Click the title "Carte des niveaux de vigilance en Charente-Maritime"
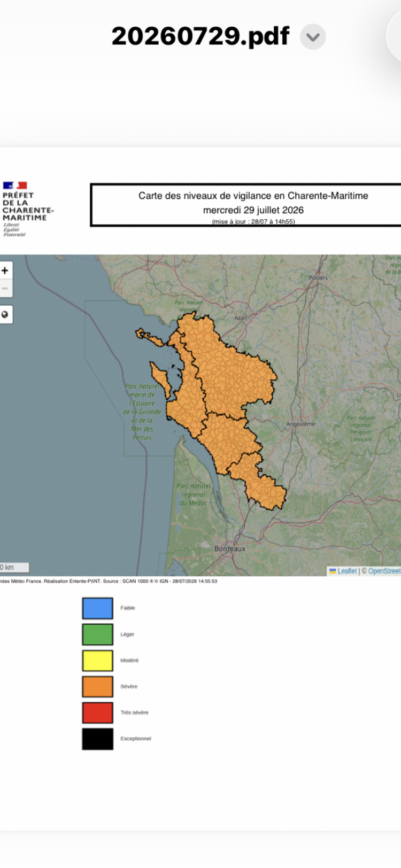The image size is (401, 868). coord(253,196)
